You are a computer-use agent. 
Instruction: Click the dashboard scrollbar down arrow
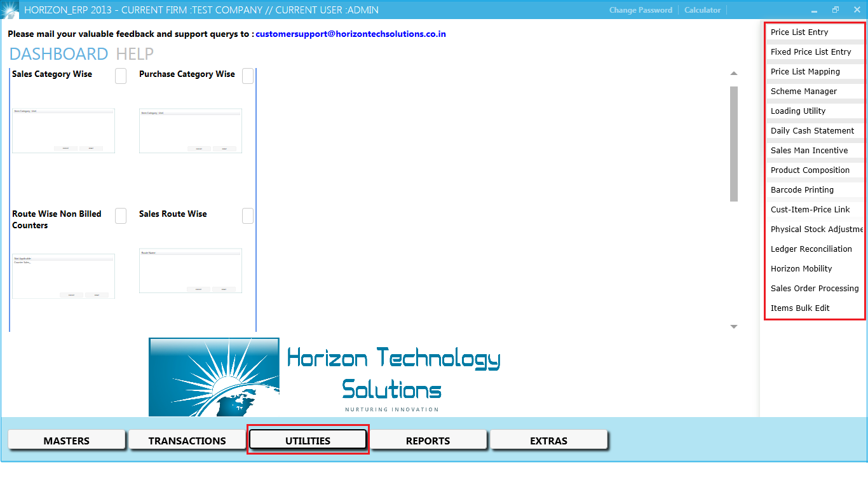tap(734, 326)
